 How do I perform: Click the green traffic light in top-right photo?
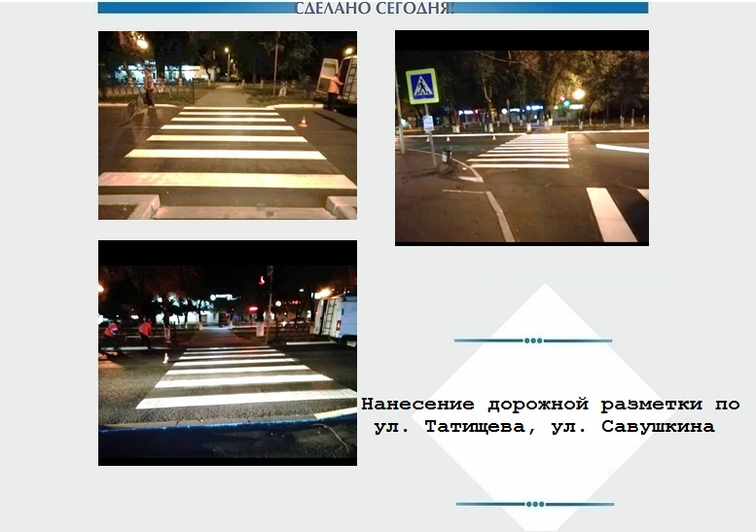(564, 103)
